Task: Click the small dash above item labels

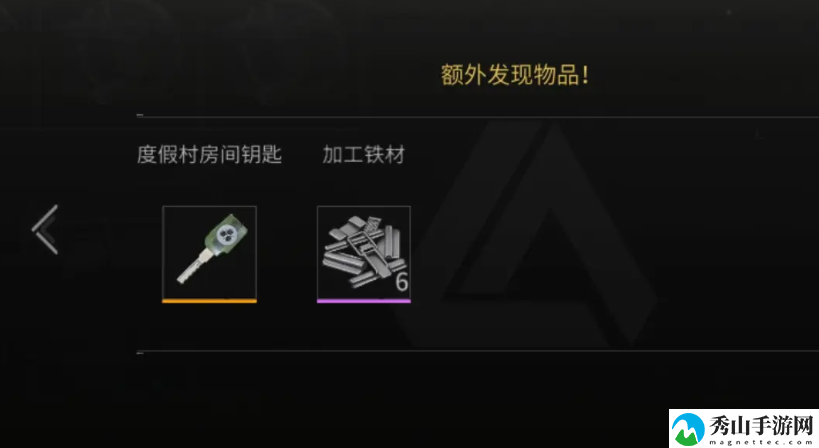Action: [140, 115]
